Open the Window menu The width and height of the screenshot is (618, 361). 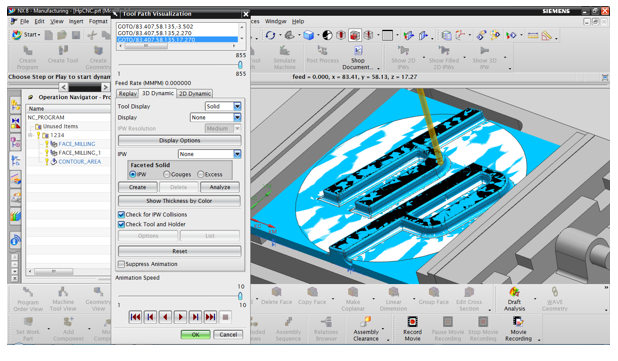pos(275,21)
